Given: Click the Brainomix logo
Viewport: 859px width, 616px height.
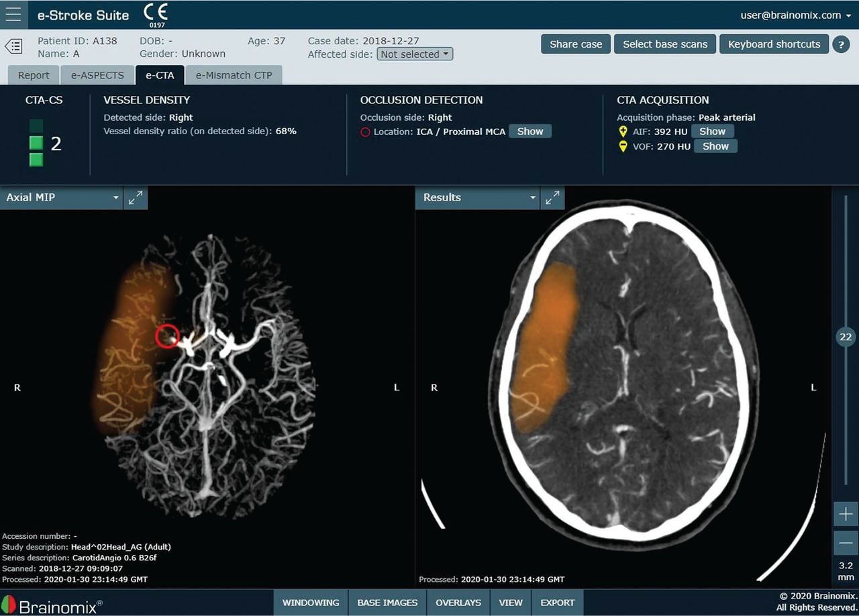Looking at the screenshot, I should (x=52, y=606).
